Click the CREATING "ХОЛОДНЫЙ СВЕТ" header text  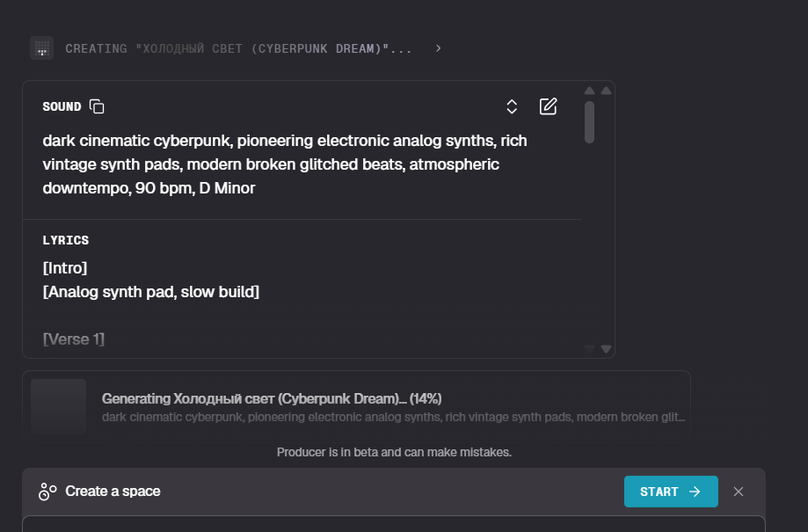click(238, 48)
